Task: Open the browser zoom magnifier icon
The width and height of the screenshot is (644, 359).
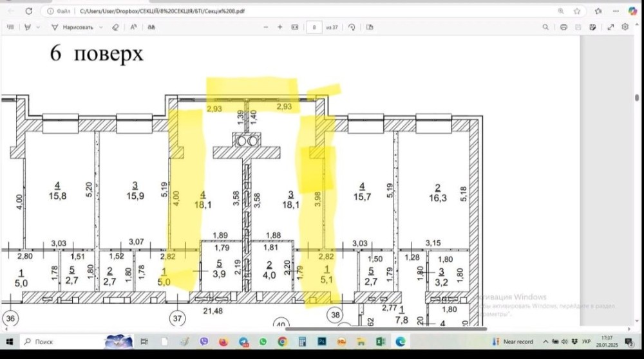Action: [561, 11]
